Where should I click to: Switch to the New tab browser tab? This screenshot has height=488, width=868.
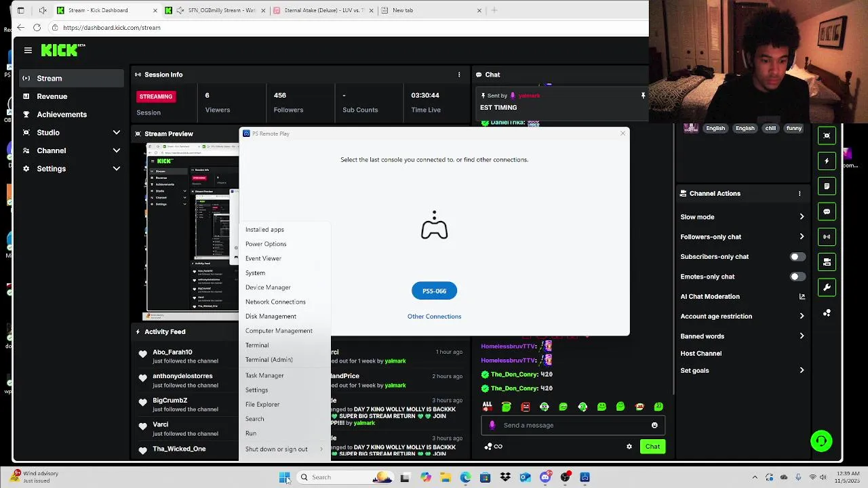point(432,10)
